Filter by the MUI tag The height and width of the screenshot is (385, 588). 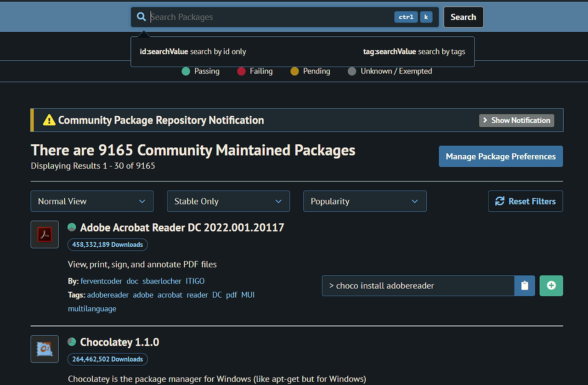(248, 295)
